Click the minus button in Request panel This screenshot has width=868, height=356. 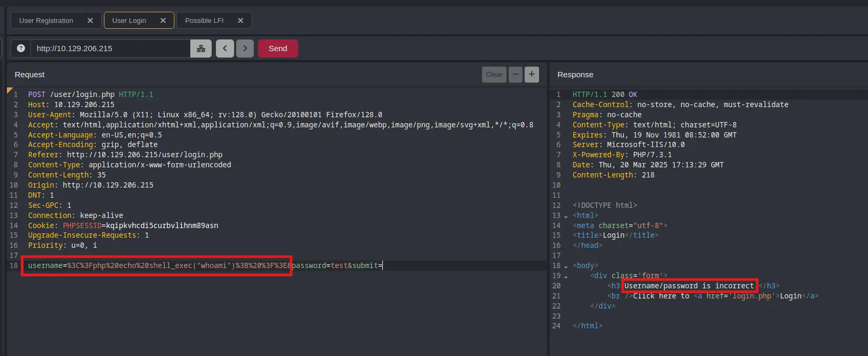pos(516,75)
